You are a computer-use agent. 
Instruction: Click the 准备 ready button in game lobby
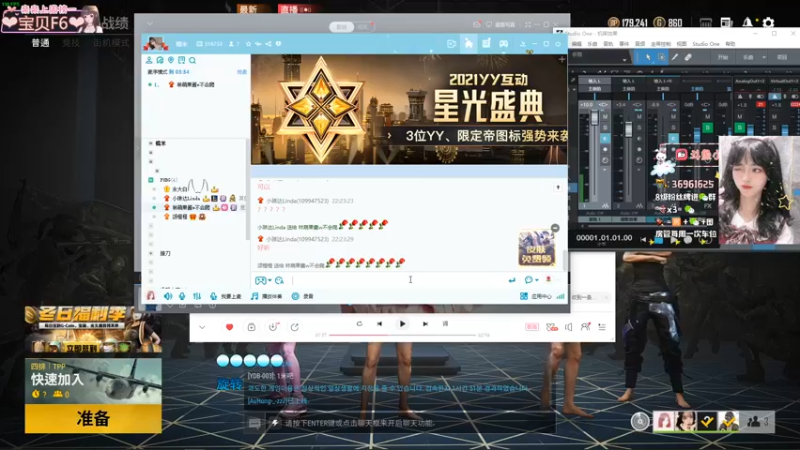(x=93, y=418)
